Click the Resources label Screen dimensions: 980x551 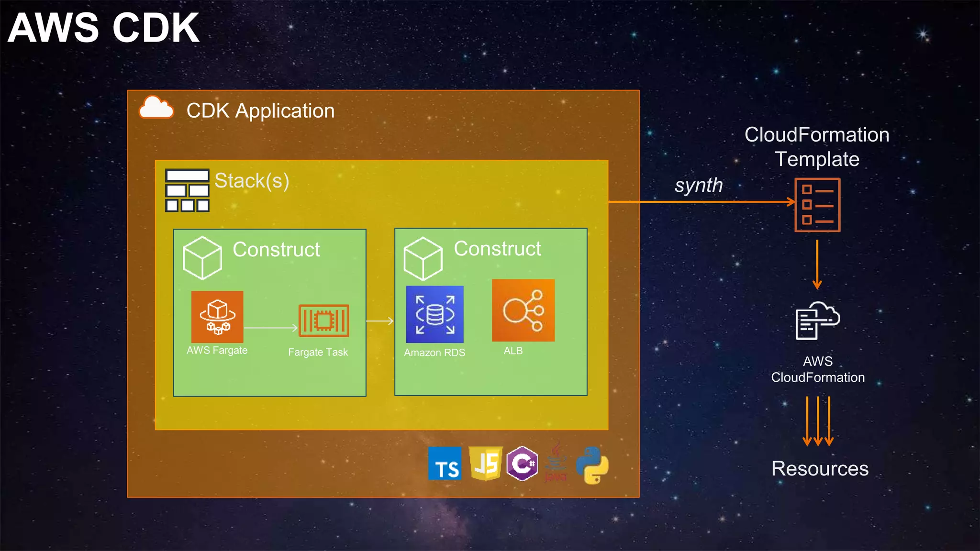(820, 469)
